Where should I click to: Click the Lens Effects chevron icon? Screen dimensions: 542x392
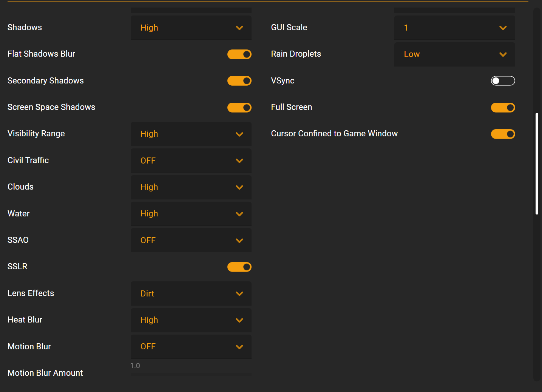pos(239,293)
